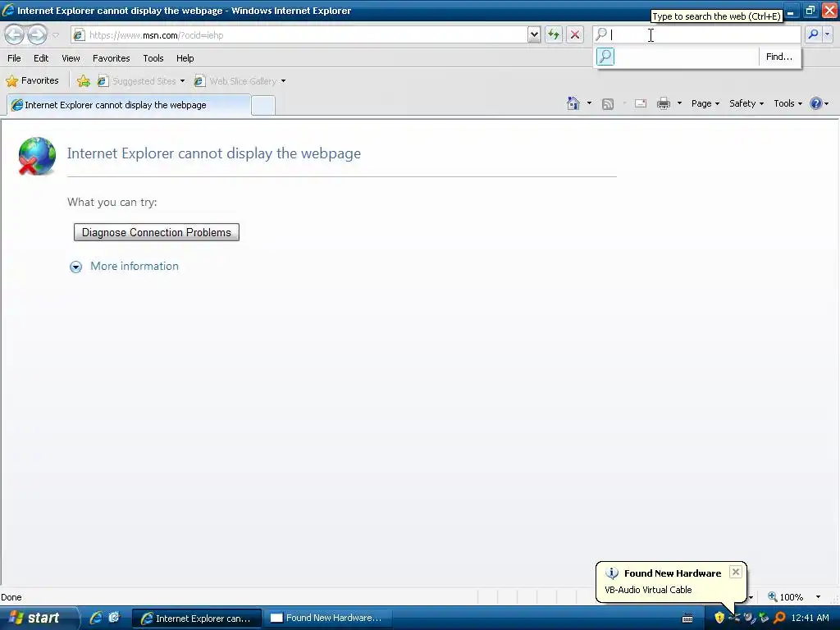
Task: Expand the address bar URL history dropdown
Action: (533, 35)
